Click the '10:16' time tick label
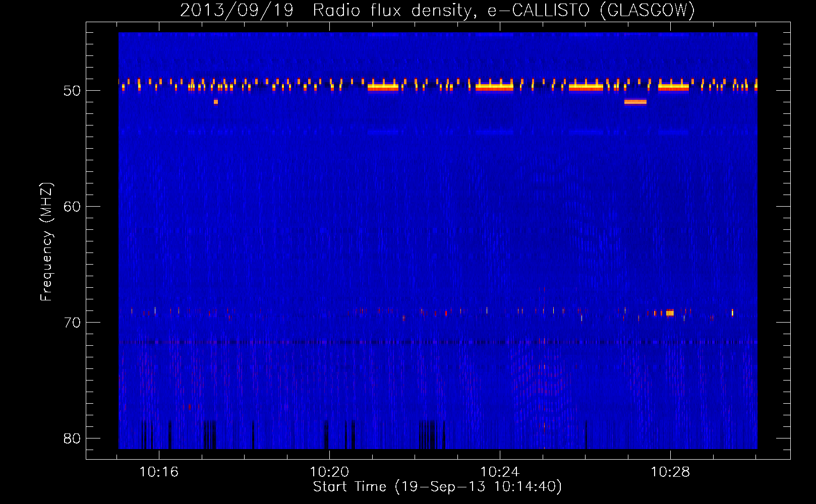 coord(159,472)
